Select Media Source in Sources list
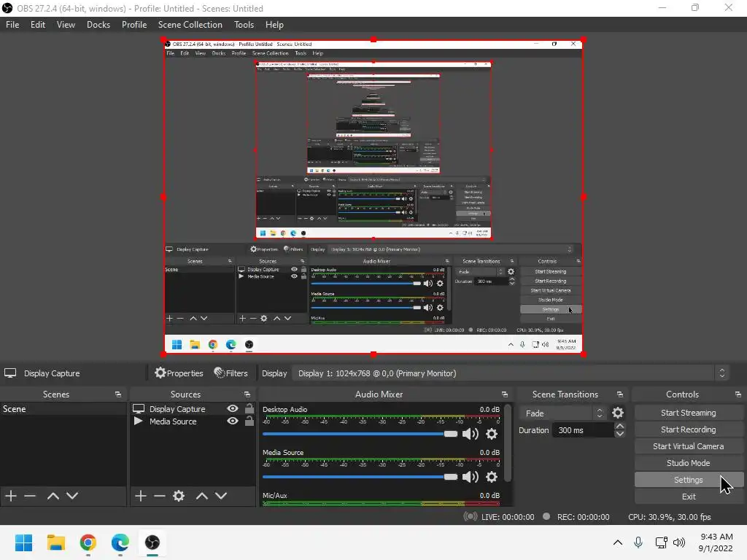This screenshot has width=747, height=560. coord(173,421)
